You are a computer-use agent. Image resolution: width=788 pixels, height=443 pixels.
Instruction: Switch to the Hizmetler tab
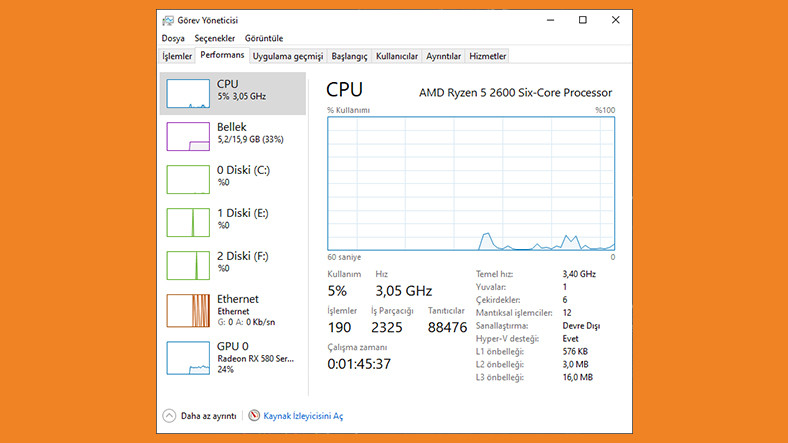coord(488,56)
